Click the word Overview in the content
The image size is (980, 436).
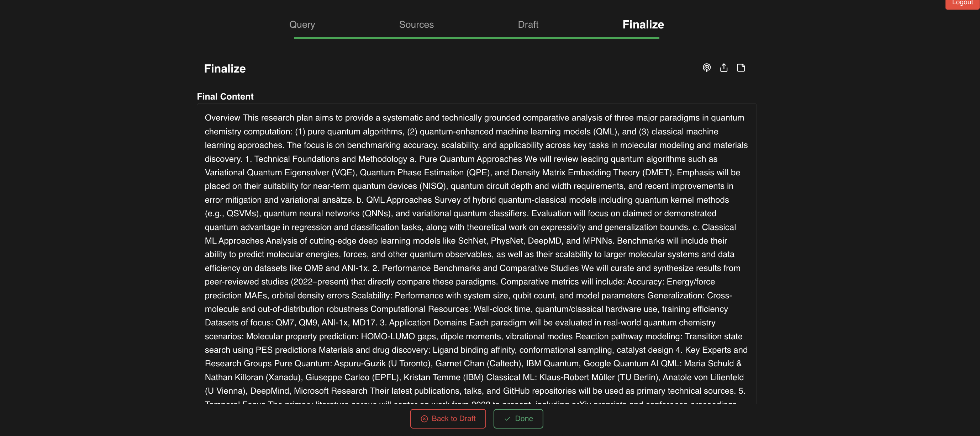(x=222, y=118)
